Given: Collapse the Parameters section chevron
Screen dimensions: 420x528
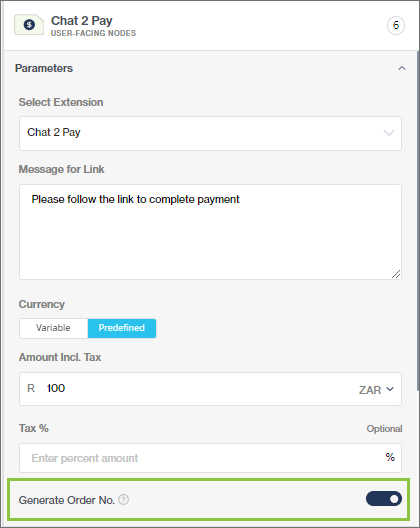Looking at the screenshot, I should pos(401,68).
